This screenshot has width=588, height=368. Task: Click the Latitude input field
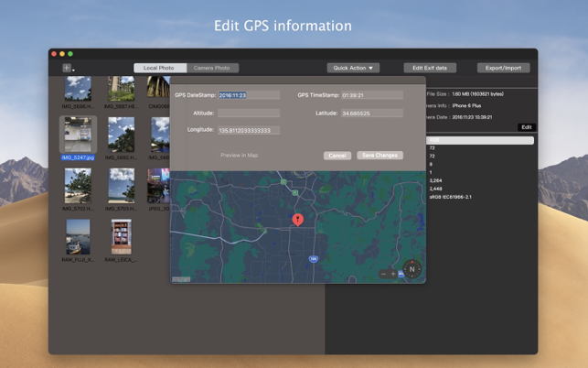pyautogui.click(x=372, y=113)
